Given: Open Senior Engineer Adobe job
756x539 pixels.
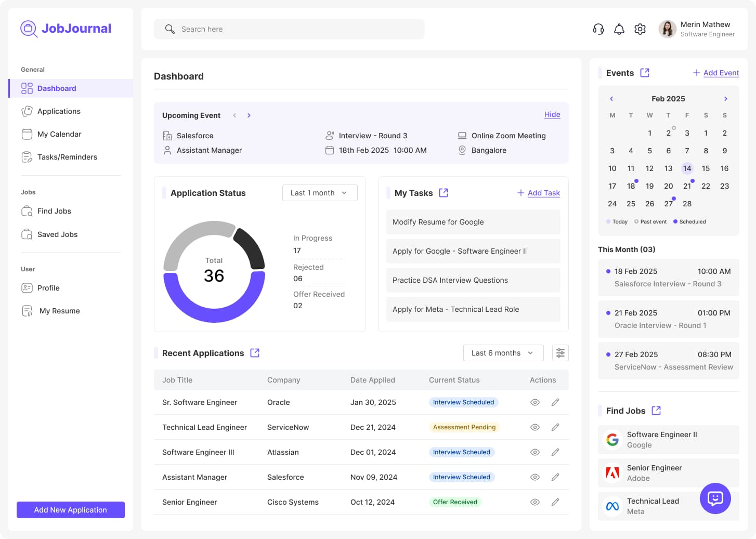Looking at the screenshot, I should [669, 473].
